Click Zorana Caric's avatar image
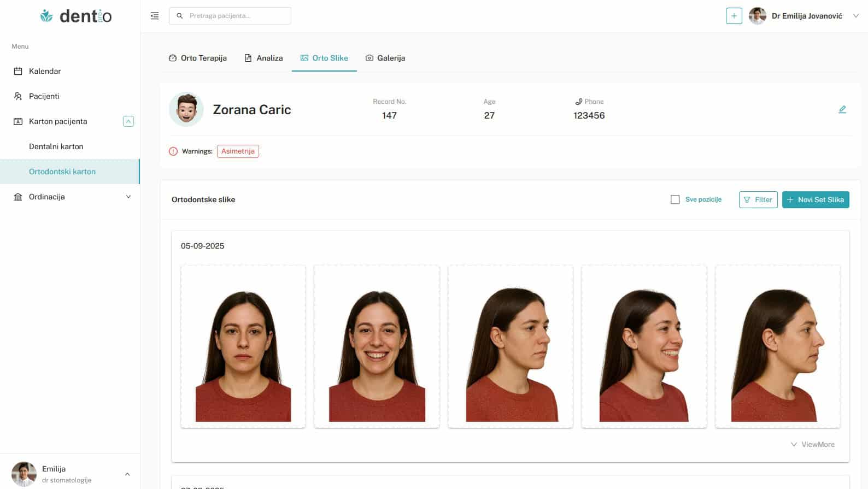Viewport: 868px width, 489px height. 186,109
